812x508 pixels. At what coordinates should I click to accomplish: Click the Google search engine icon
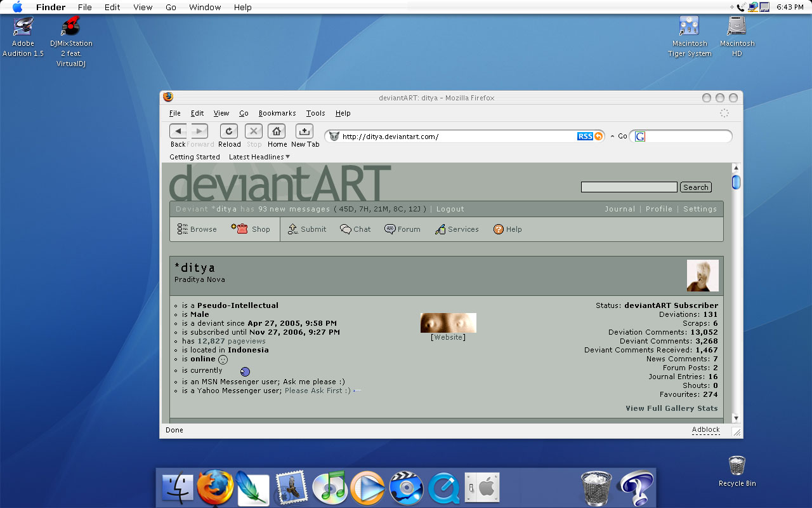coord(640,137)
